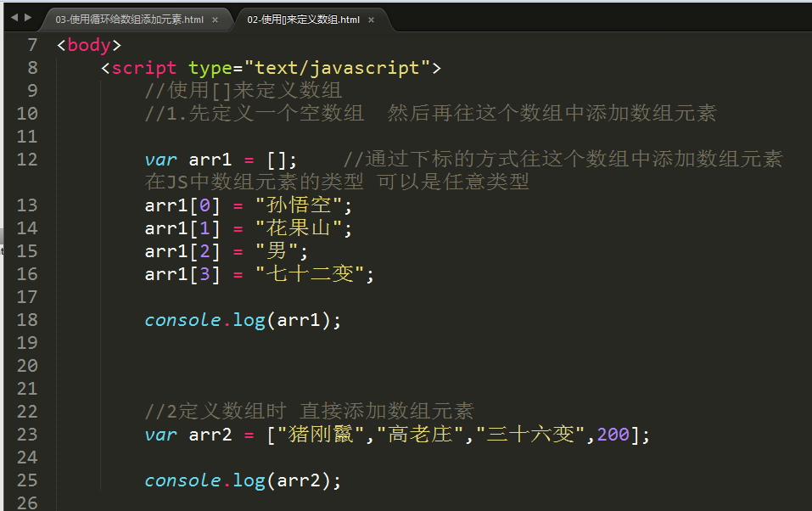Click the number 200 in arr2
The height and width of the screenshot is (511, 812).
click(613, 435)
